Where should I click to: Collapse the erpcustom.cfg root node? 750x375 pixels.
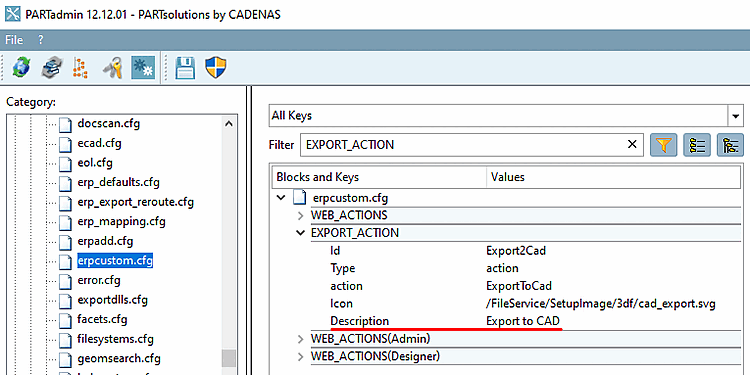click(281, 197)
